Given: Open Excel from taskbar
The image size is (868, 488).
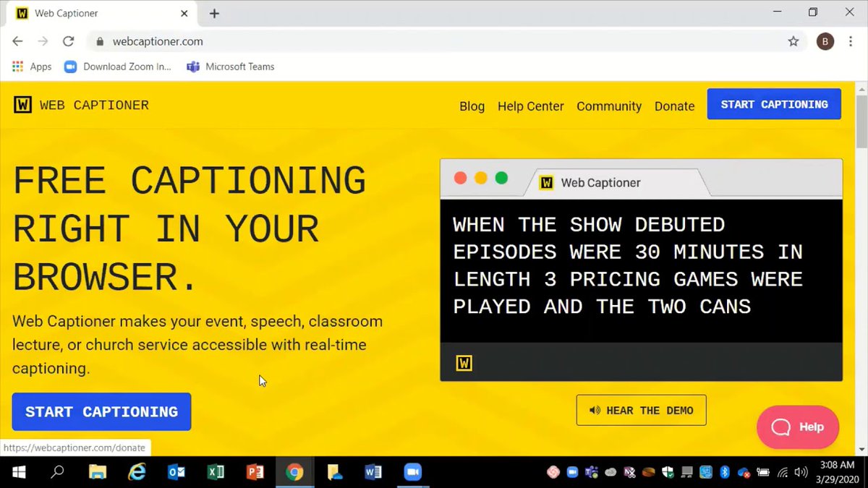Looking at the screenshot, I should pyautogui.click(x=215, y=472).
